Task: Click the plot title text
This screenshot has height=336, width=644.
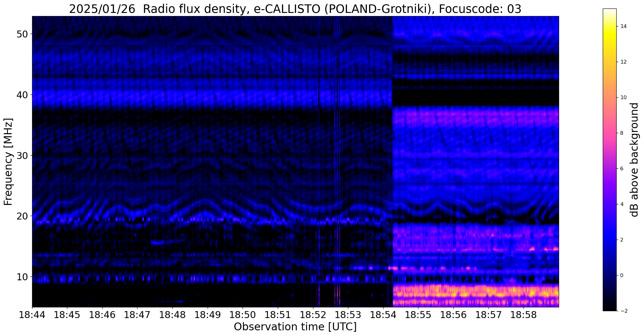Action: pos(295,9)
